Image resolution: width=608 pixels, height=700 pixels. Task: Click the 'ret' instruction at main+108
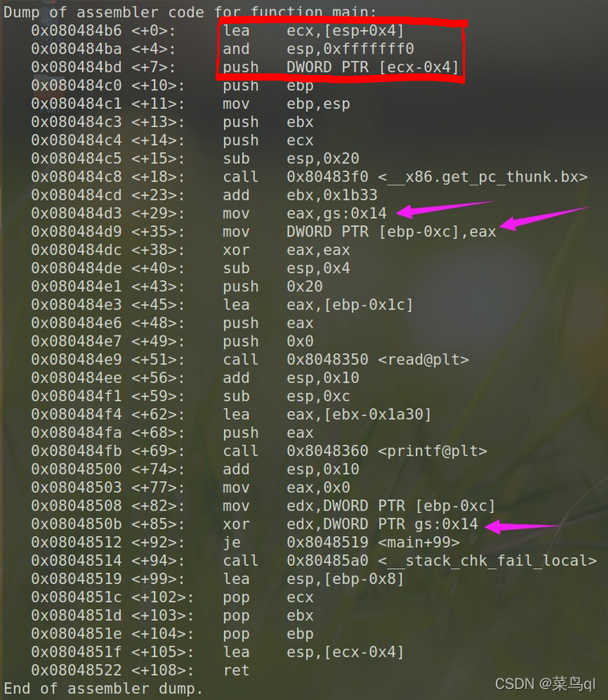tap(236, 671)
